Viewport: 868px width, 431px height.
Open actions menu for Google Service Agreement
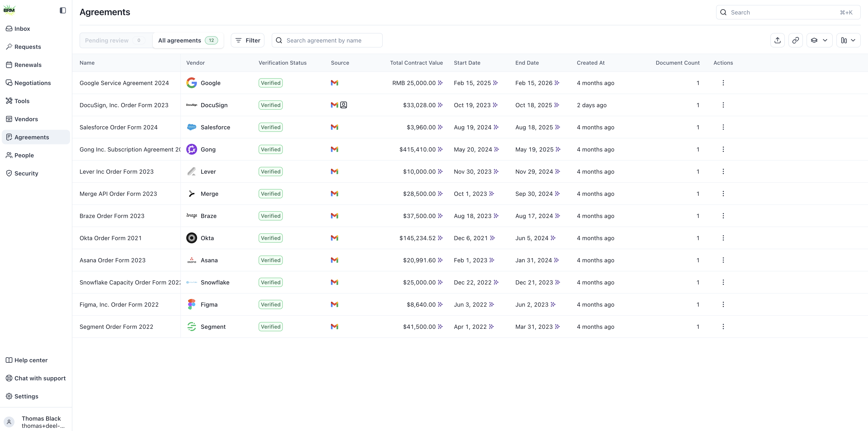[x=723, y=83]
